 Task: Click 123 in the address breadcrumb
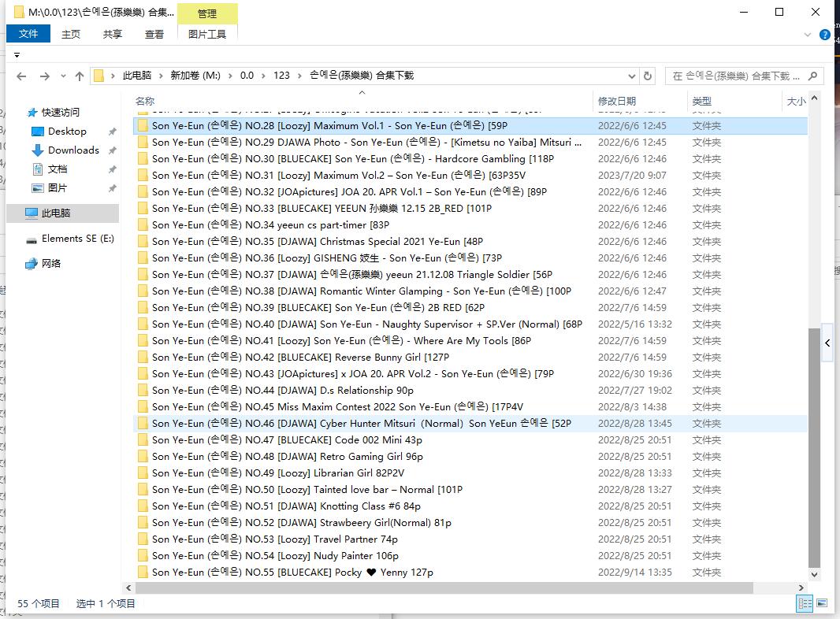point(282,76)
